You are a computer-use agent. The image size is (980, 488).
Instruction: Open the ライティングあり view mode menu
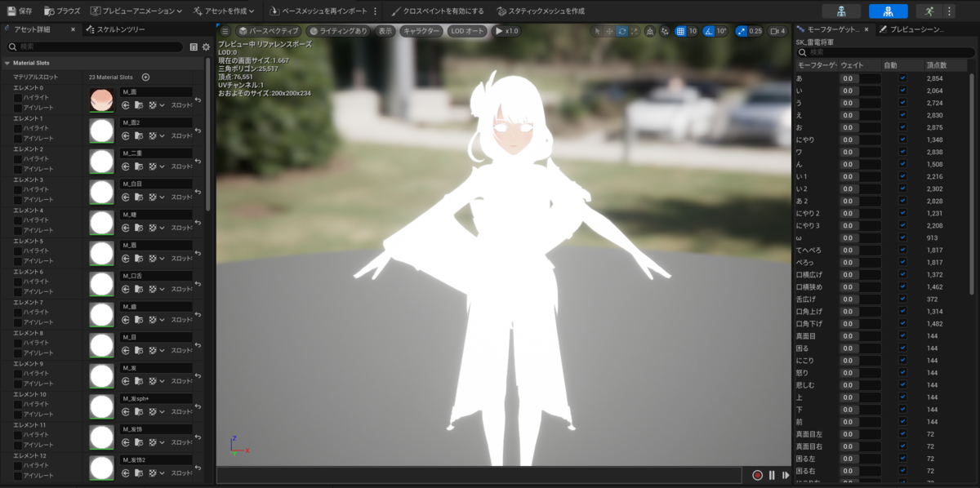click(x=340, y=31)
